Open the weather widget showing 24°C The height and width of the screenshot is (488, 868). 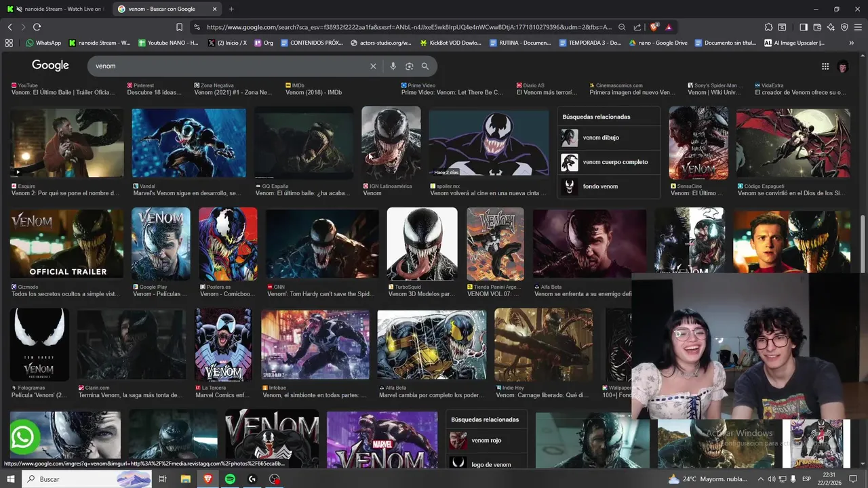pos(709,479)
